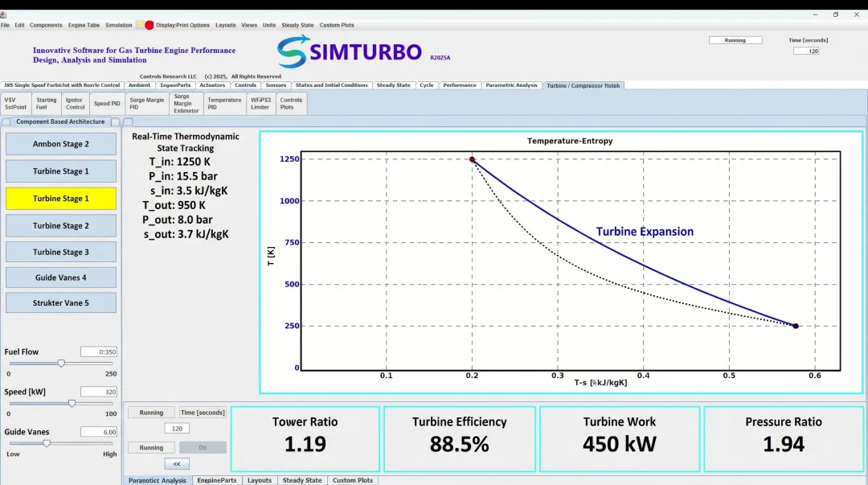This screenshot has width=868, height=485.
Task: Open the VSV SetPoint sub-tab
Action: [x=15, y=104]
